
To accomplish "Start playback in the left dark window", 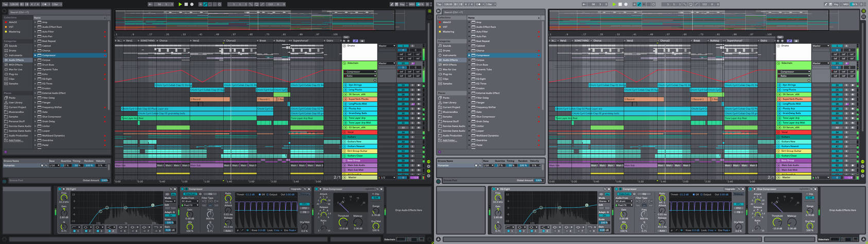I will pyautogui.click(x=180, y=4).
